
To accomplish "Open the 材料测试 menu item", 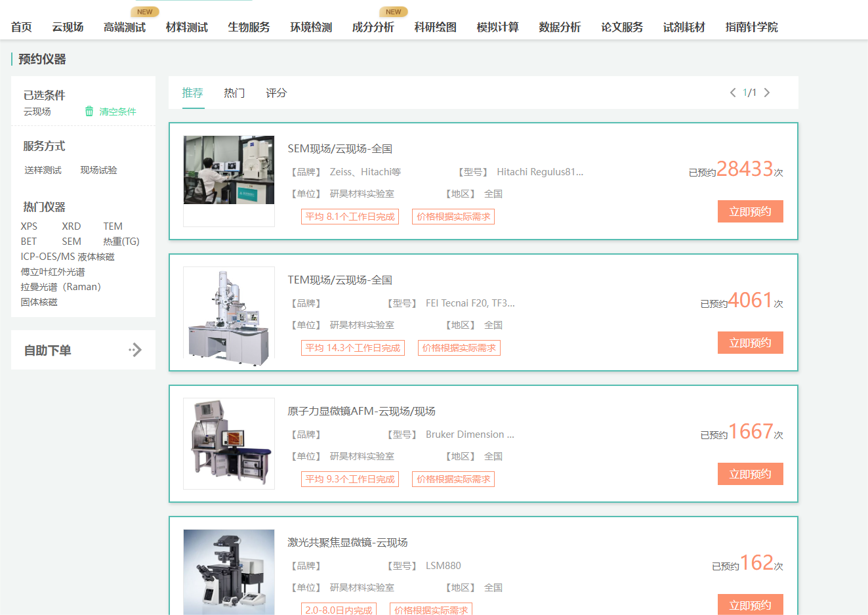I will 186,27.
